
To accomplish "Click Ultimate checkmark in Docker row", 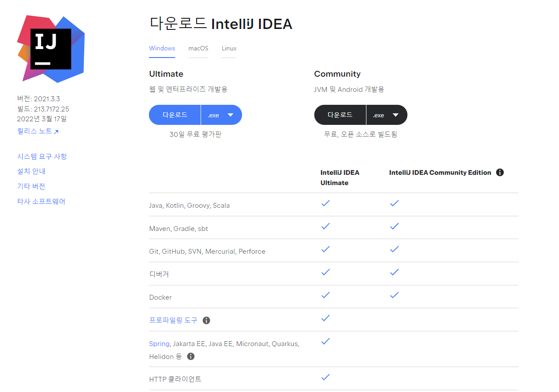I will pyautogui.click(x=325, y=295).
